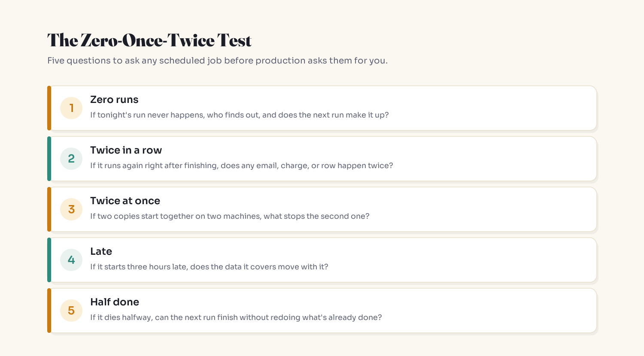
Task: Click the number 5 circle badge
Action: tap(71, 311)
